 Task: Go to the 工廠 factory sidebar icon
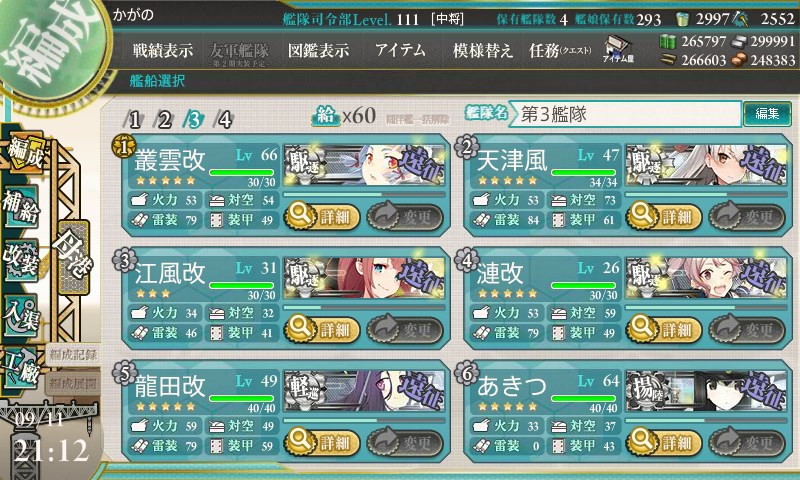click(21, 369)
